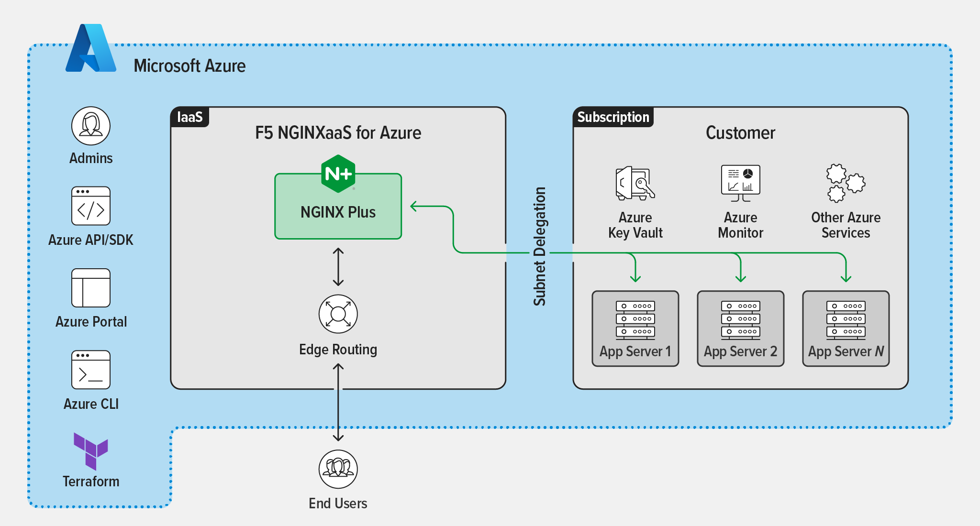Select the Azure Key Vault label
980x526 pixels.
pyautogui.click(x=635, y=225)
